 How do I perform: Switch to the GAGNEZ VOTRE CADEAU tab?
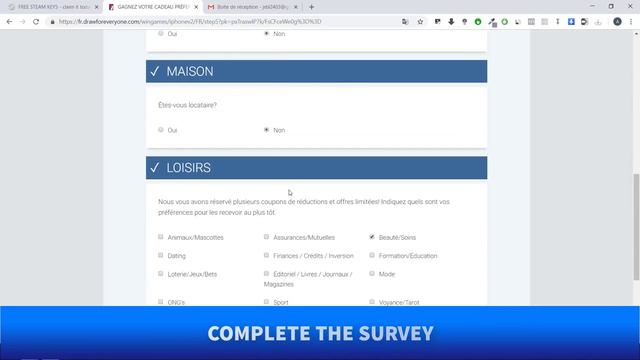[x=153, y=7]
